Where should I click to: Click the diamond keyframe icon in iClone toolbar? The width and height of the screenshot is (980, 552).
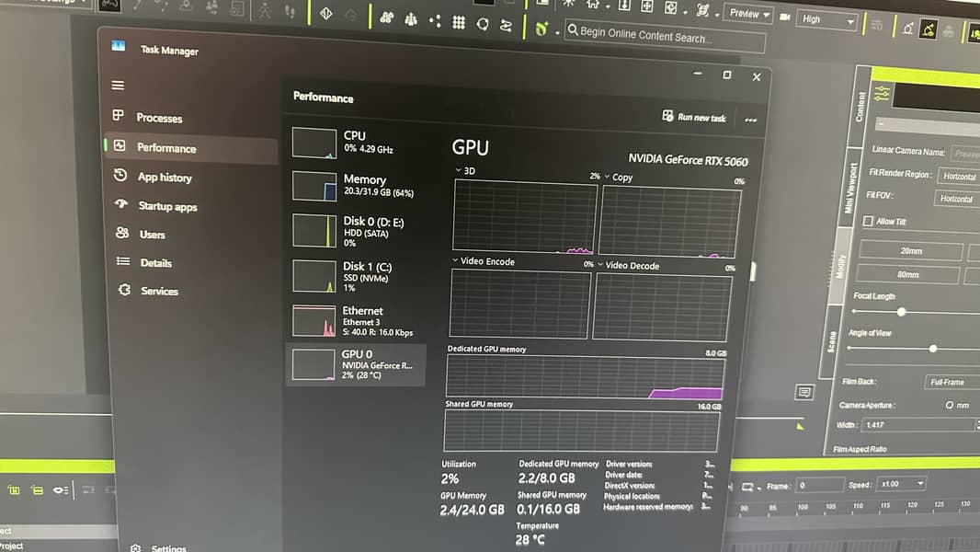coord(325,13)
